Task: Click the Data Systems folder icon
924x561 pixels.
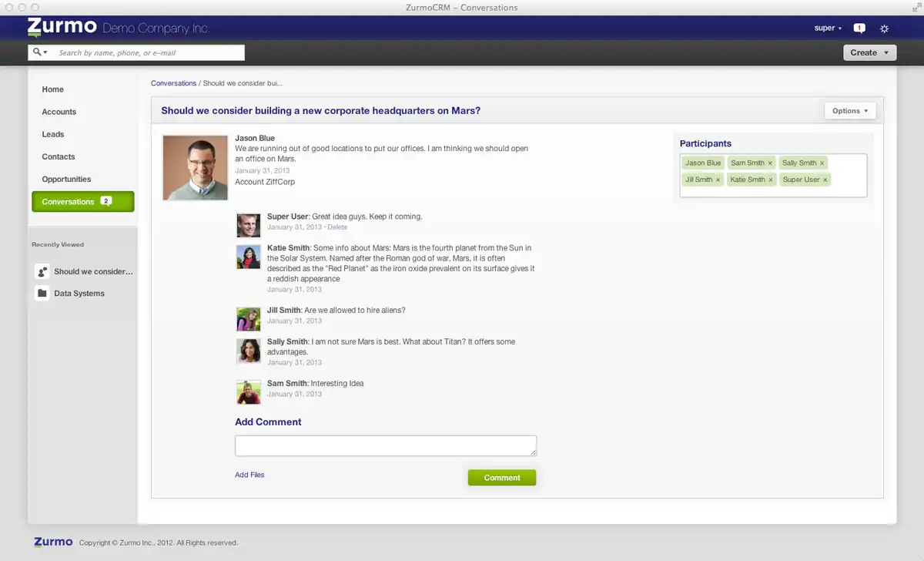Action: click(x=42, y=294)
